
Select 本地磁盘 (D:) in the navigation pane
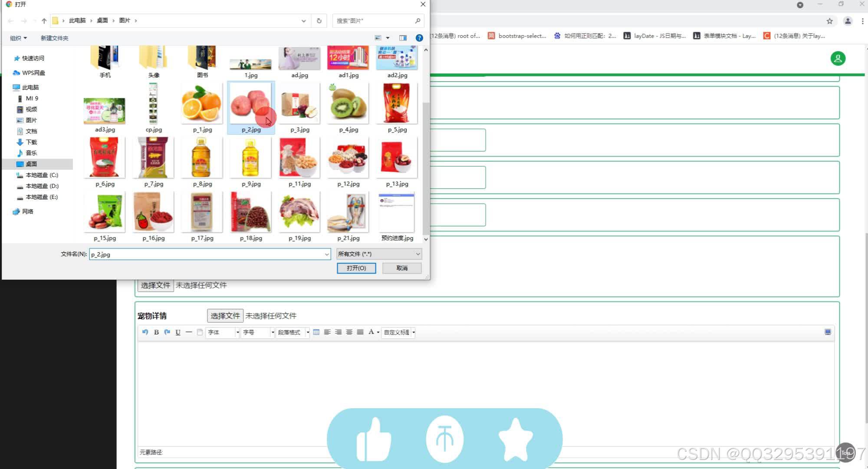pyautogui.click(x=38, y=186)
